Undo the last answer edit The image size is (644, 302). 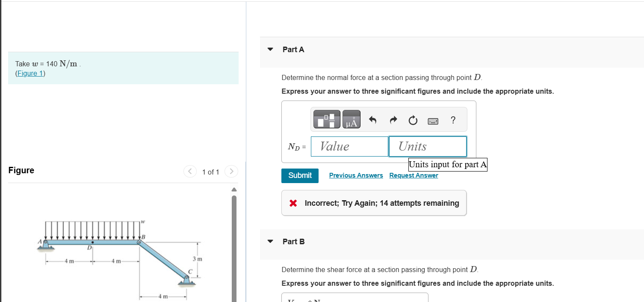(x=372, y=121)
